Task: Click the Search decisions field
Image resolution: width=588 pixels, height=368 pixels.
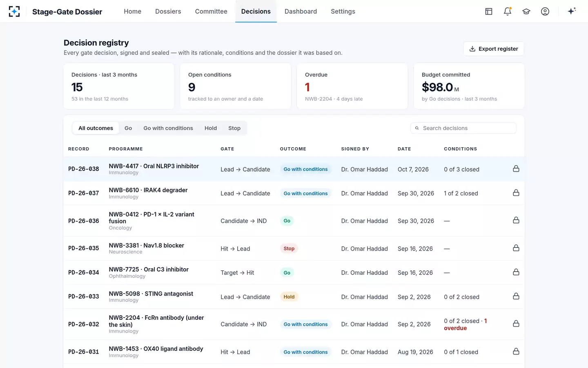Action: [x=463, y=128]
